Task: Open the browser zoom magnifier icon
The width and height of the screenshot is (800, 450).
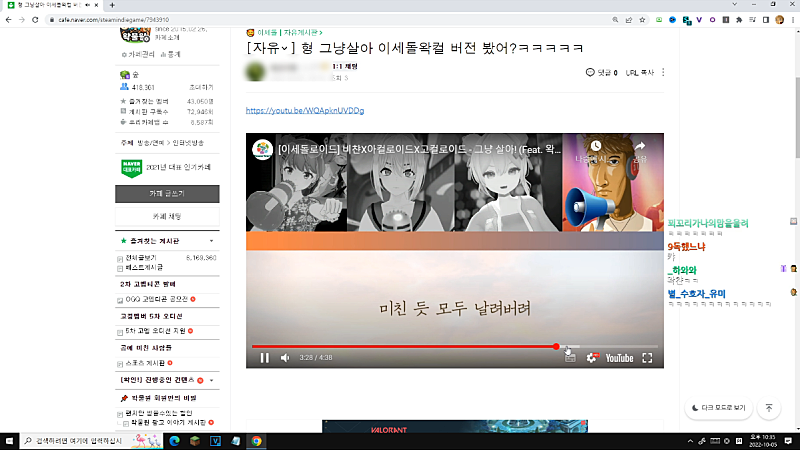Action: coord(615,20)
